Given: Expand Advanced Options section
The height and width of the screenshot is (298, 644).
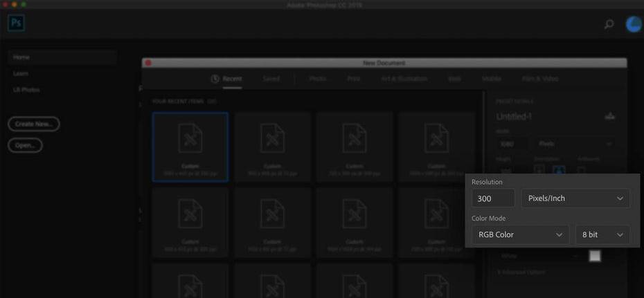Looking at the screenshot, I should pos(521,272).
